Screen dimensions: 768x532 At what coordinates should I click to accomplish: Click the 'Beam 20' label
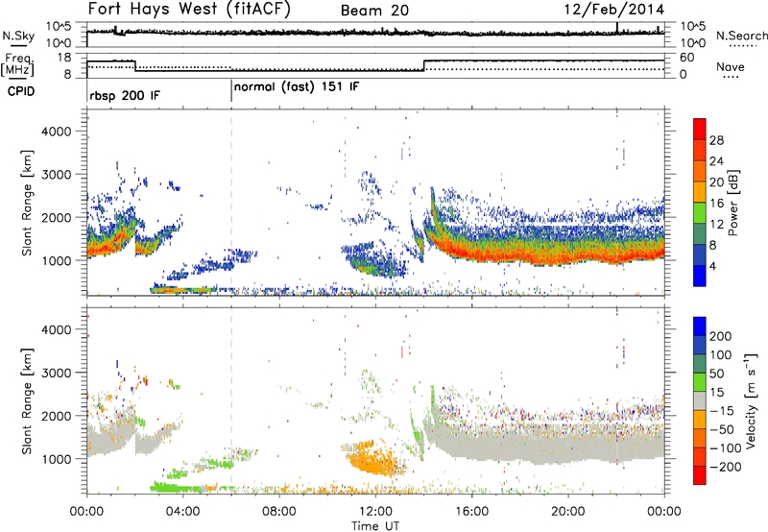point(374,12)
